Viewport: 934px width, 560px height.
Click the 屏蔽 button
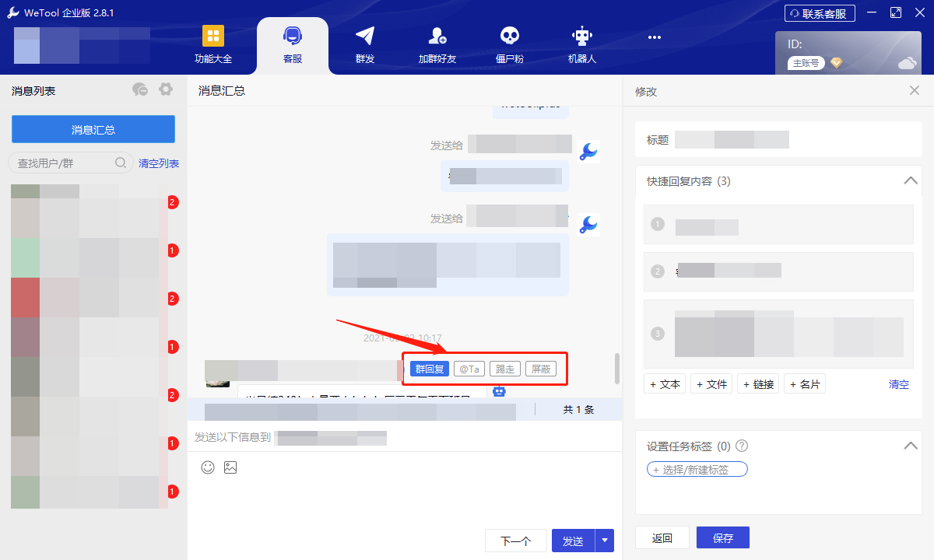[541, 369]
